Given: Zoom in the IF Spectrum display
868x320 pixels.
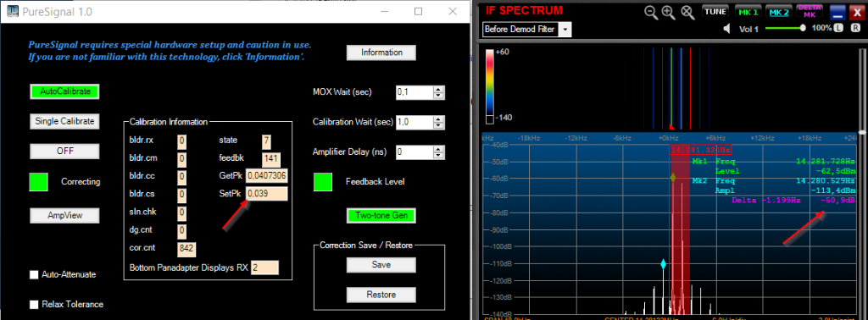Looking at the screenshot, I should (670, 12).
